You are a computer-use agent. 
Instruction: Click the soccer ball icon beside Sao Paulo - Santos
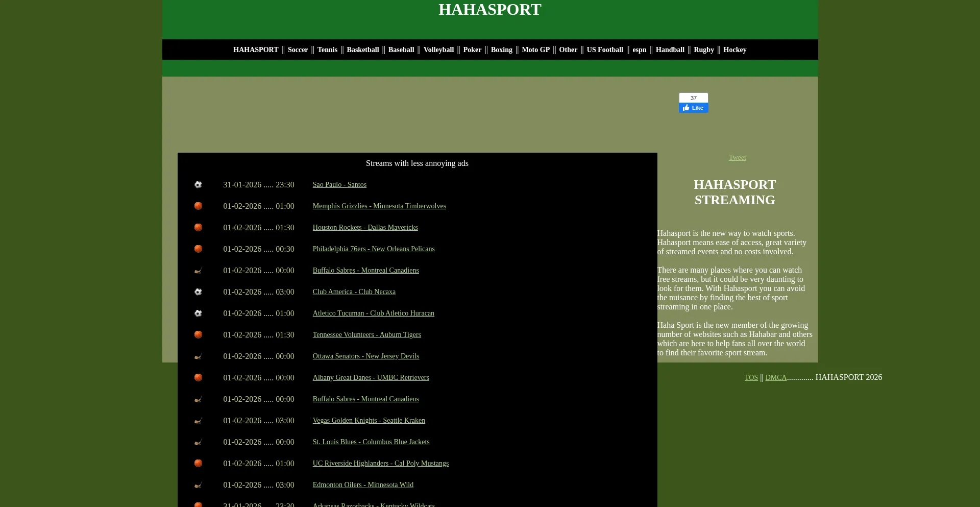click(x=198, y=185)
